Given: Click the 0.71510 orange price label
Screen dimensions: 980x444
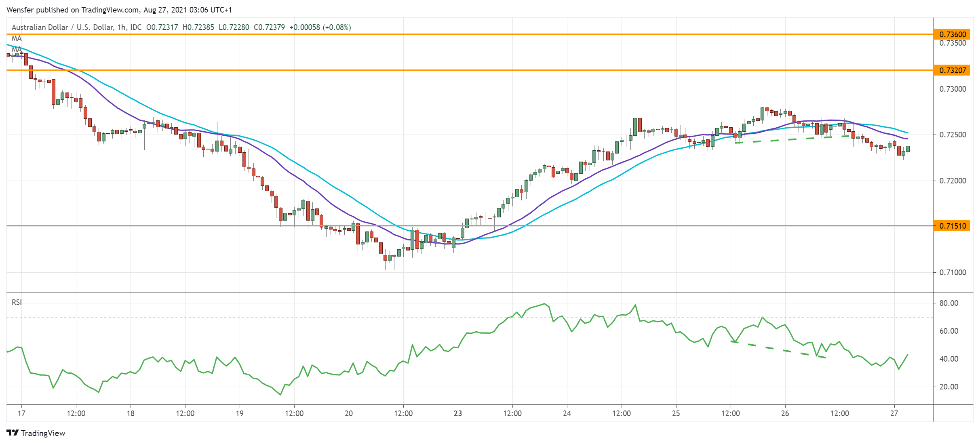Looking at the screenshot, I should 952,226.
